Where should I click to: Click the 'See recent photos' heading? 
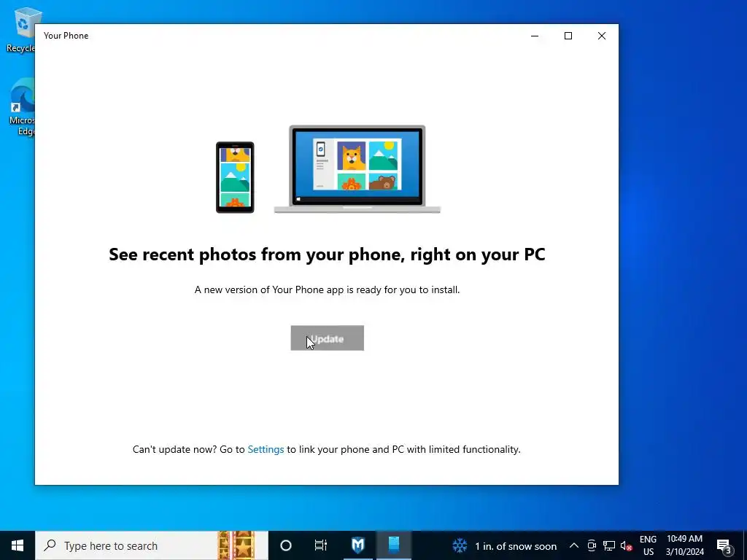pos(327,254)
